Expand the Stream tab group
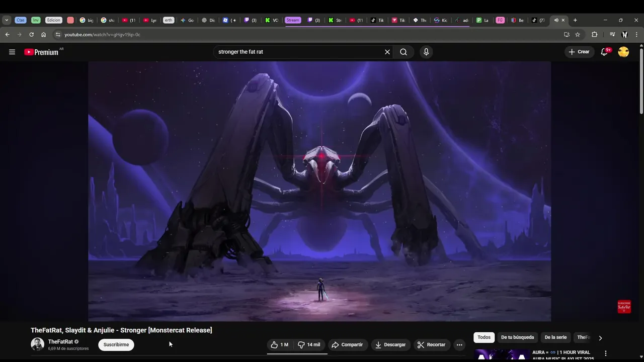644x362 pixels. 292,20
